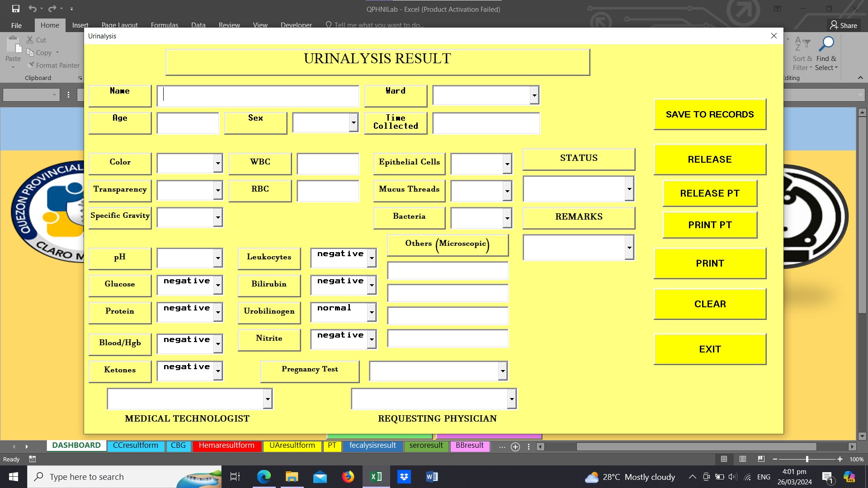The height and width of the screenshot is (488, 868).
Task: Open the Sex combo box arrow
Action: pyautogui.click(x=354, y=122)
